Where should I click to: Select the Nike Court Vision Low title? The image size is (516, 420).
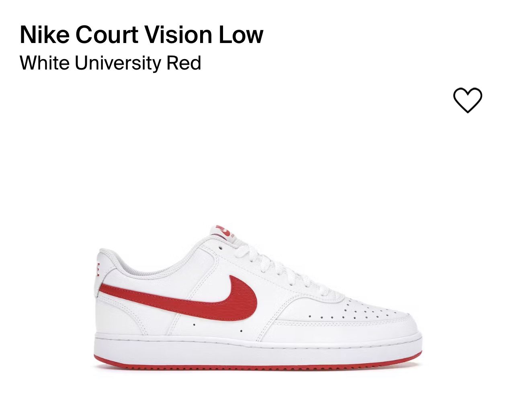pos(141,34)
